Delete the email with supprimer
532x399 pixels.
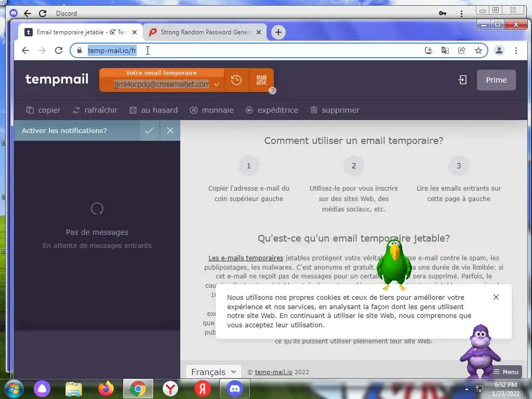(x=335, y=110)
